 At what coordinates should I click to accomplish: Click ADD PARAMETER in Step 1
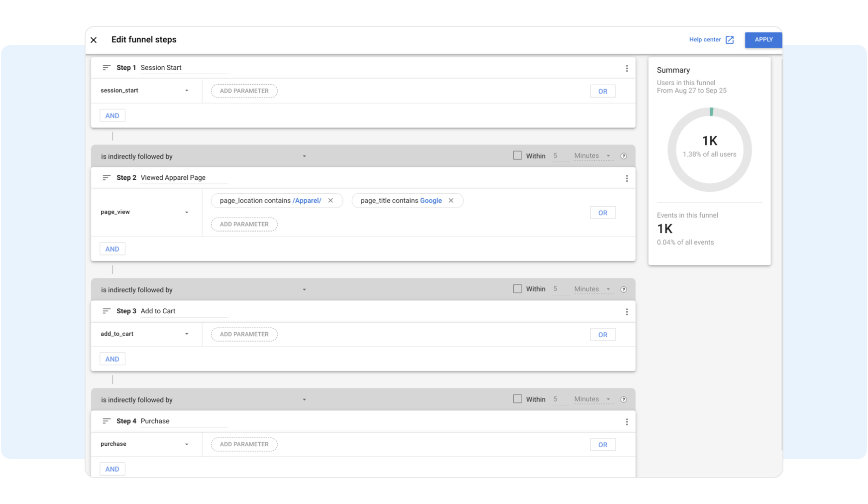coord(244,91)
